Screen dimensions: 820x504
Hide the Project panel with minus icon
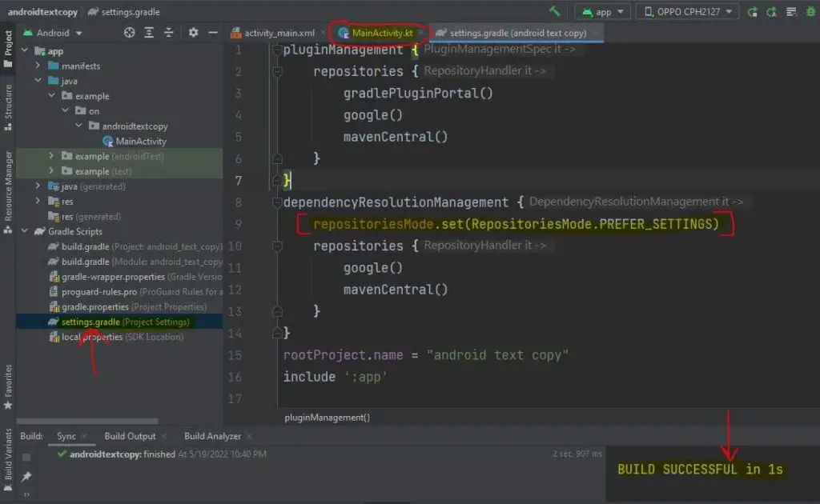coord(213,33)
